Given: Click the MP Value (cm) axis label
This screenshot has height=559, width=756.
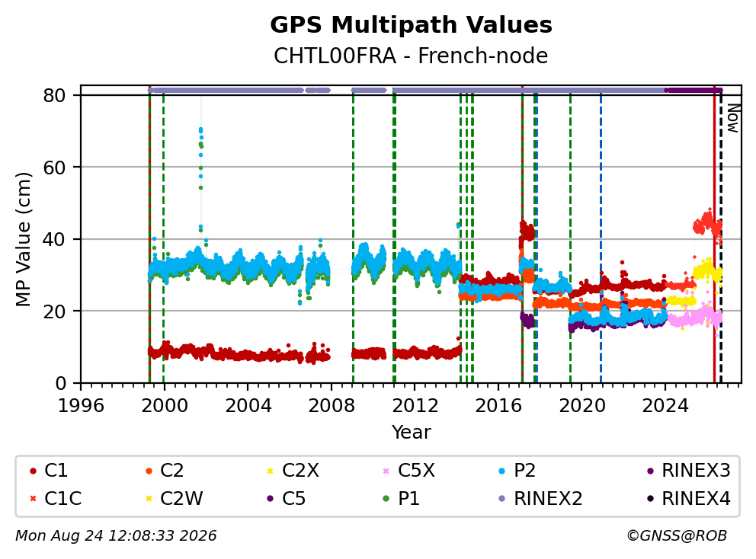Looking at the screenshot, I should click(23, 239).
